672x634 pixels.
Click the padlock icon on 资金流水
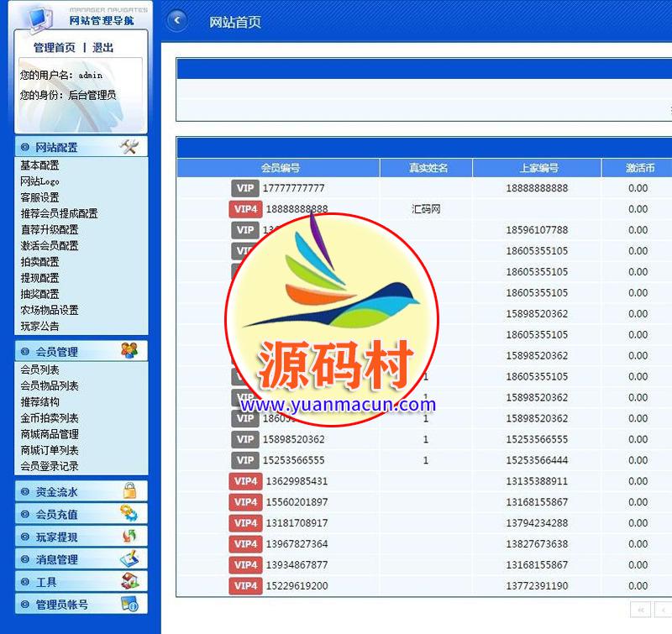(x=129, y=491)
